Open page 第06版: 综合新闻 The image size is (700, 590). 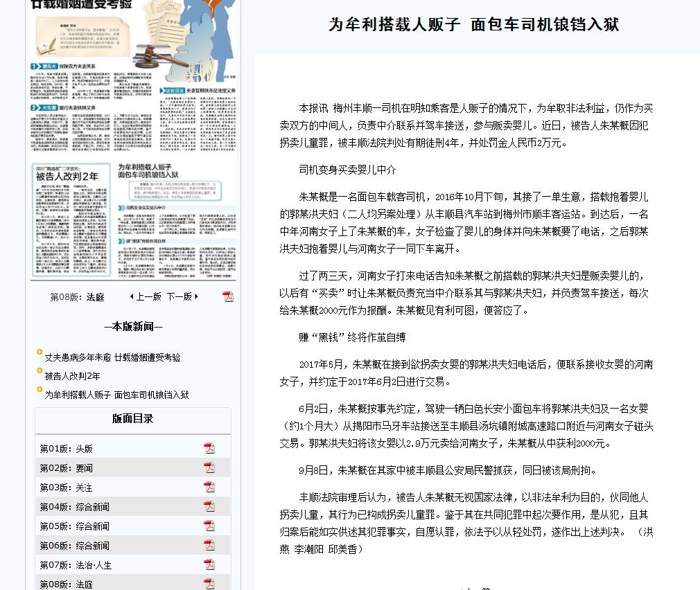[x=75, y=546]
